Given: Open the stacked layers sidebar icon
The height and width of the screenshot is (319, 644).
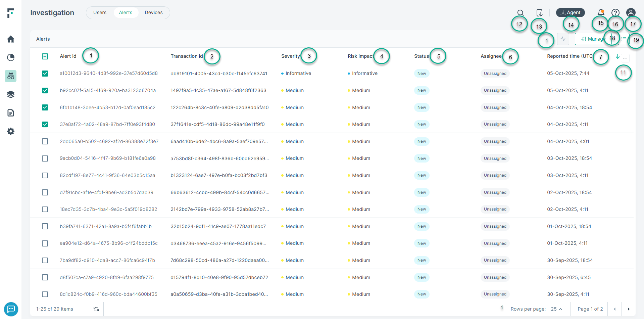Looking at the screenshot, I should click(11, 94).
